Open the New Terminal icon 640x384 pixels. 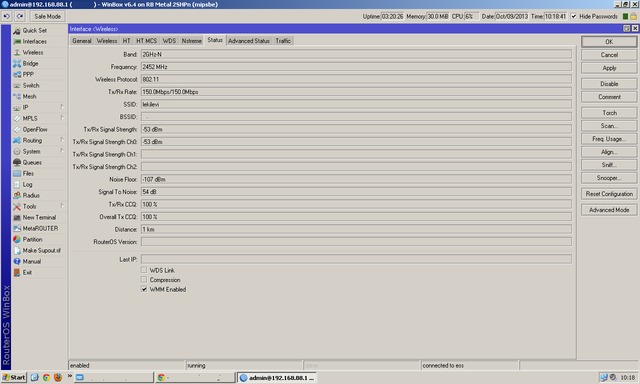(x=17, y=218)
